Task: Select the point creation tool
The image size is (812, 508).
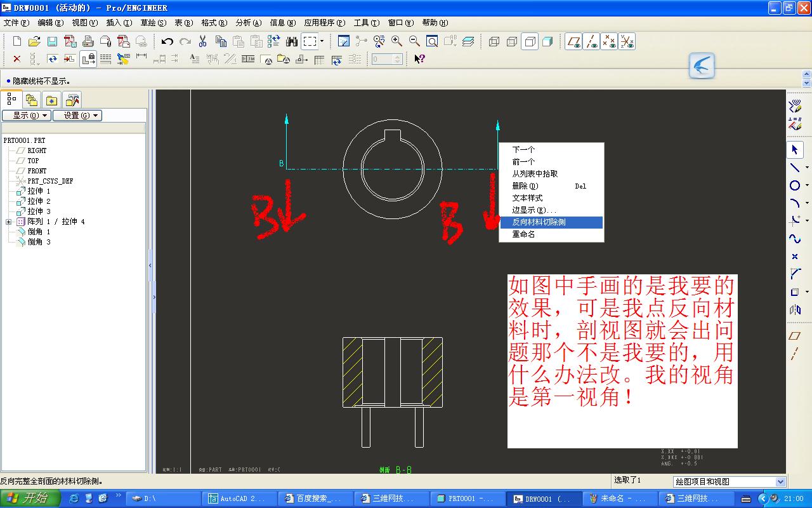Action: click(795, 257)
